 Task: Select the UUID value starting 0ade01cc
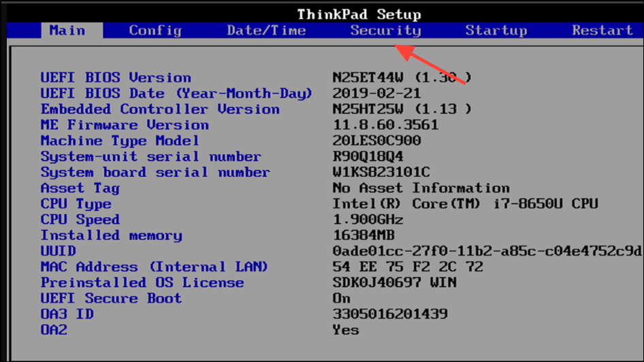[x=487, y=251]
